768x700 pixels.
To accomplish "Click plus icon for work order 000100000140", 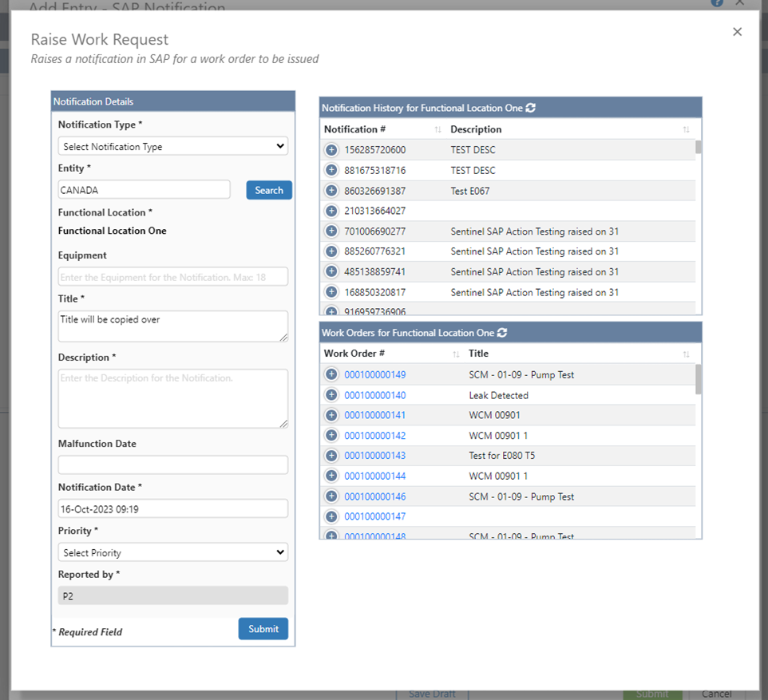I will (x=331, y=395).
